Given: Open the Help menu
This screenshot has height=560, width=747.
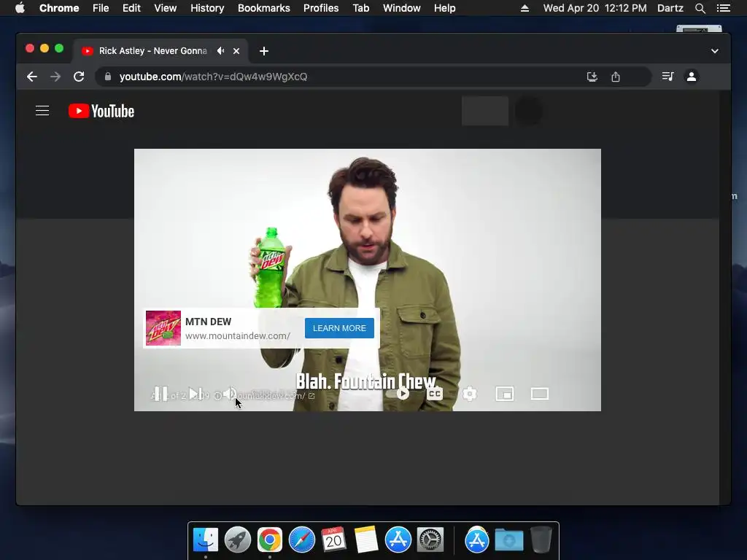Looking at the screenshot, I should (x=444, y=8).
